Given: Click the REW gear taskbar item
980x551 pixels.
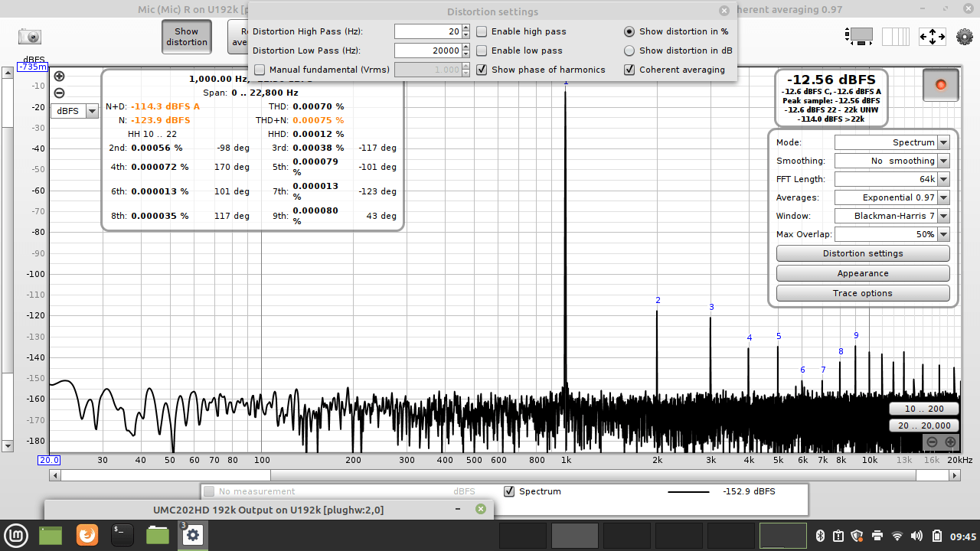Looking at the screenshot, I should click(x=193, y=535).
